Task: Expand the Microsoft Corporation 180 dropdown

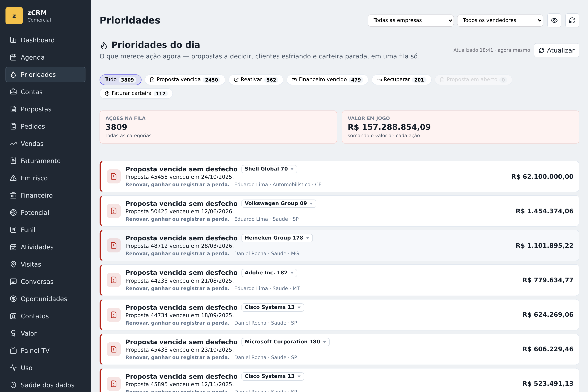Action: [285, 342]
